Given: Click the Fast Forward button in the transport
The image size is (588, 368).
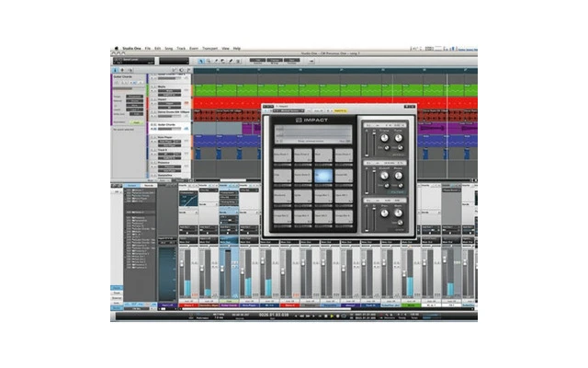Looking at the screenshot, I should [308, 316].
